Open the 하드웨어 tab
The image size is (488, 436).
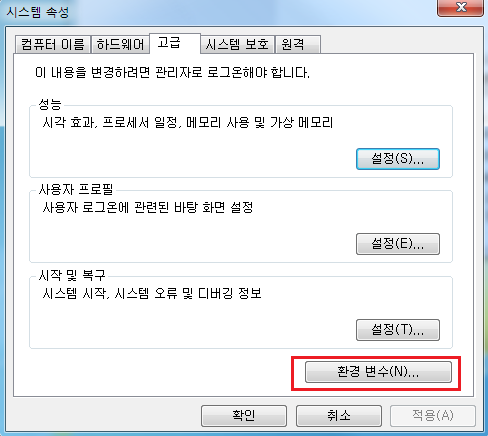coord(120,44)
